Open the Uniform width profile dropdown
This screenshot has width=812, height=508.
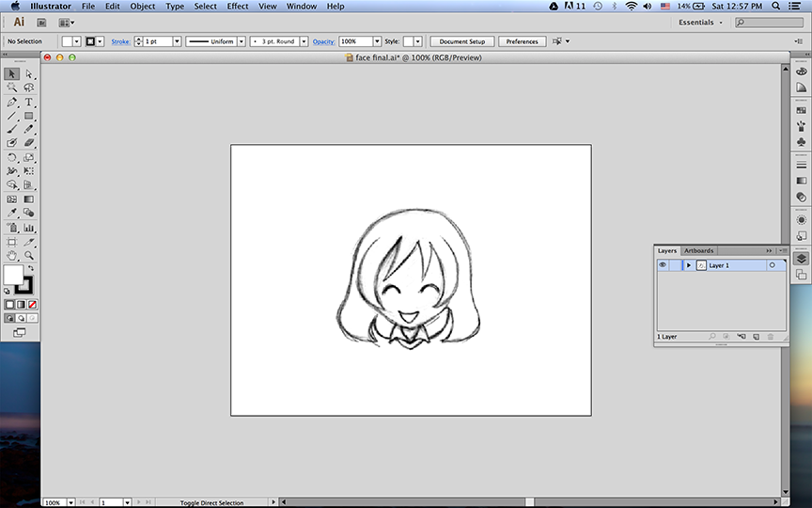tap(242, 41)
